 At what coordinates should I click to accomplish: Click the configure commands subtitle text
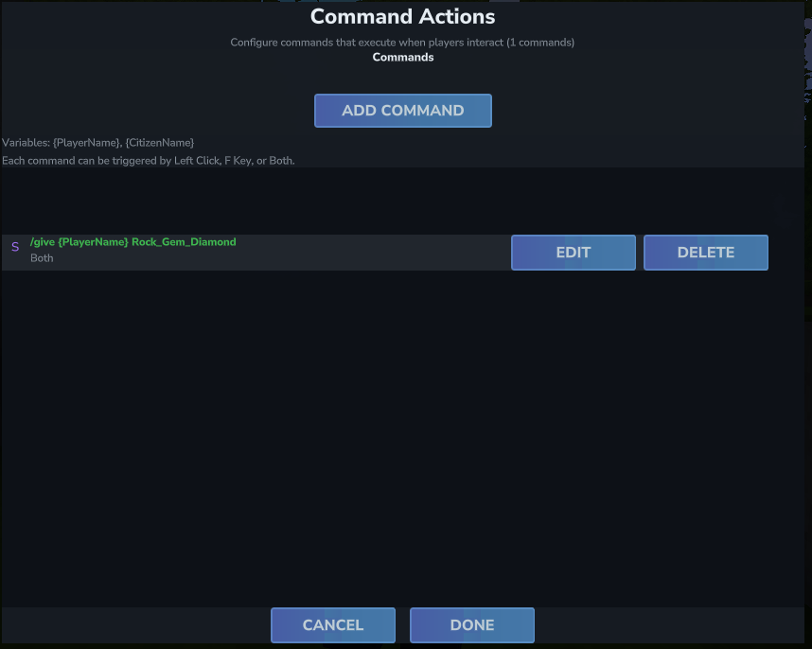(x=402, y=42)
